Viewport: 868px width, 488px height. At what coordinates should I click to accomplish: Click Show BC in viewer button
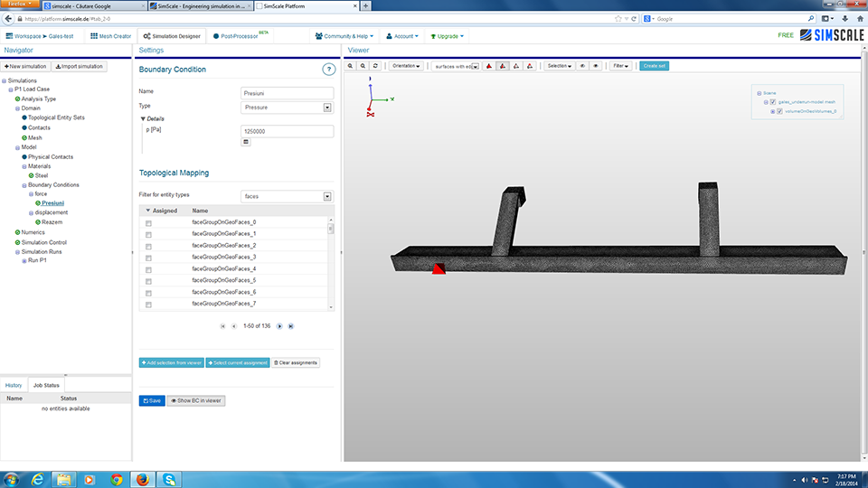click(196, 400)
